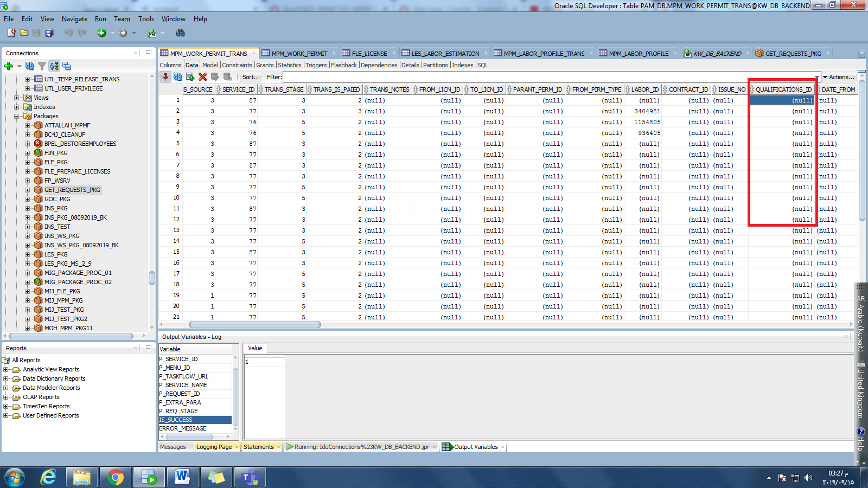The width and height of the screenshot is (868, 488).
Task: Open dropdown next to SQL Worksheet icon
Action: (x=162, y=33)
